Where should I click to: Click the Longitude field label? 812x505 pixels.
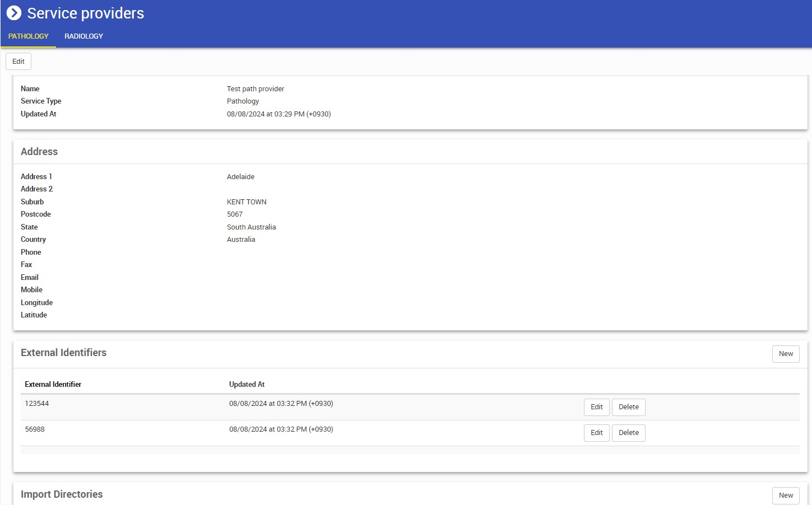(37, 303)
